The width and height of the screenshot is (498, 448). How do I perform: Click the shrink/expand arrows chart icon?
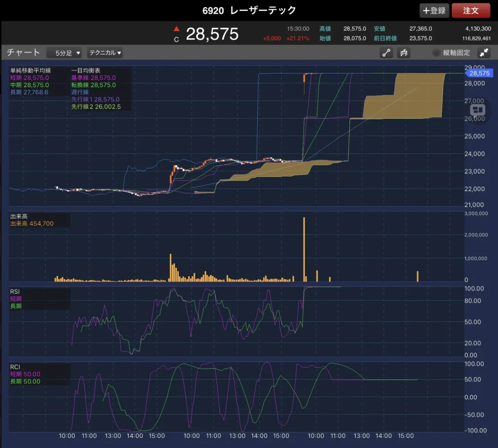(x=484, y=53)
